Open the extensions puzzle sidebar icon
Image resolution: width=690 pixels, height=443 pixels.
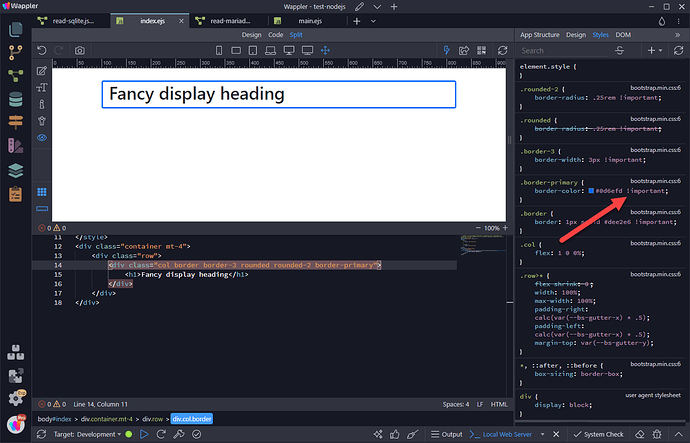click(15, 376)
